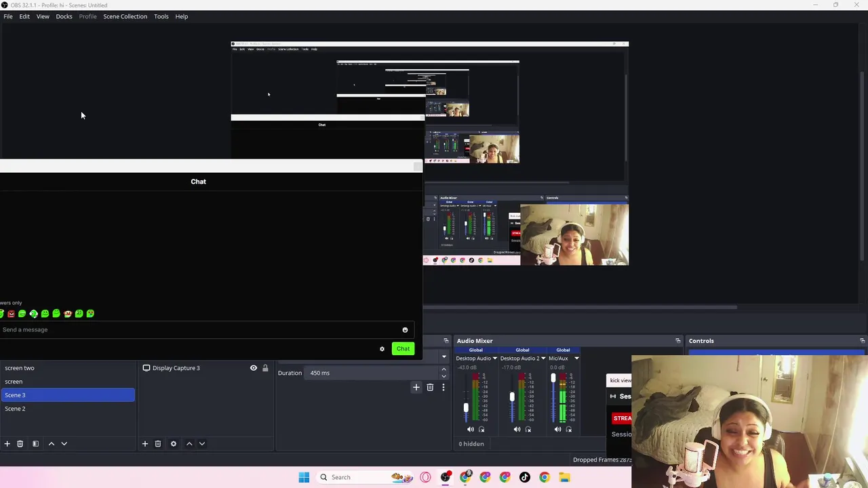
Task: Mute Desktop Audio channel
Action: tap(471, 429)
